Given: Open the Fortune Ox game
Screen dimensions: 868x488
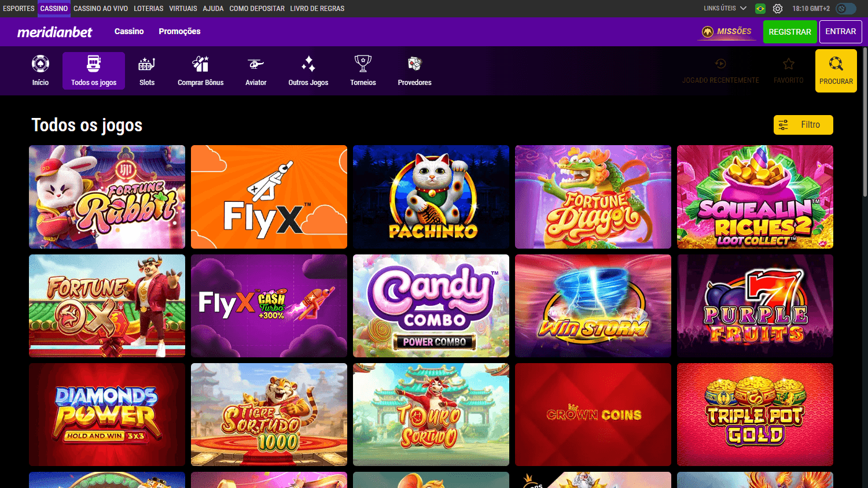Looking at the screenshot, I should 107,306.
